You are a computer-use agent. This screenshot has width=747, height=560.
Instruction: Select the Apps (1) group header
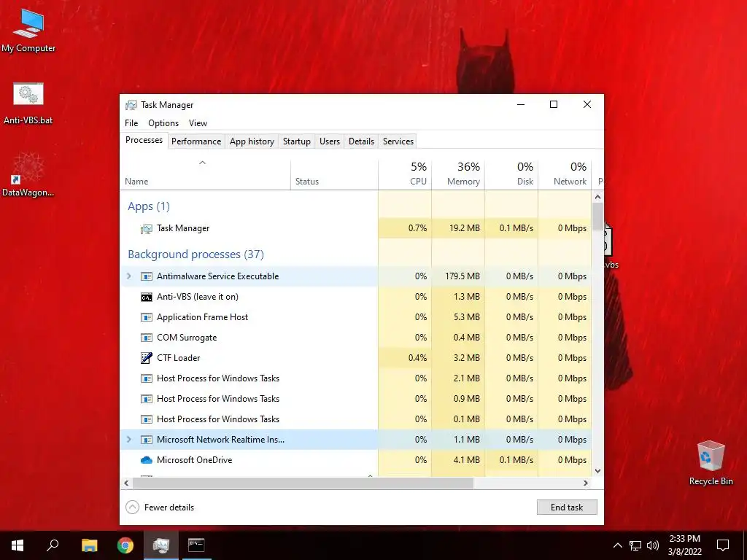click(149, 206)
